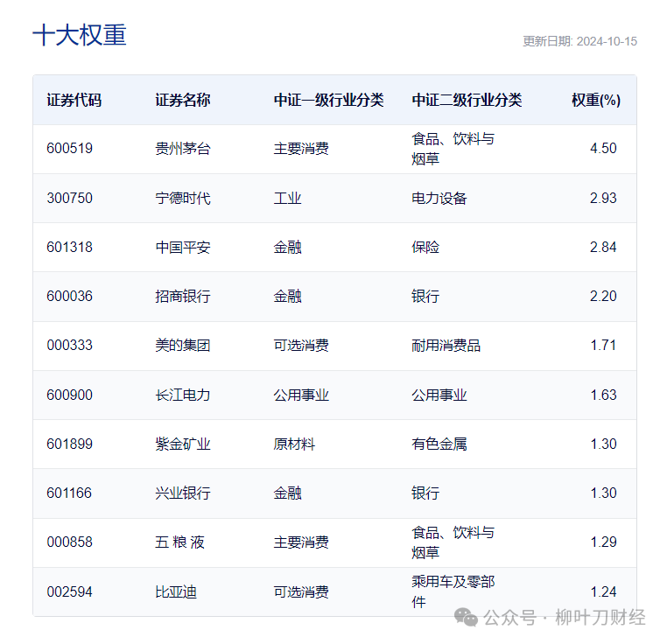The image size is (667, 644).
Task: Select stock code 600900
Action: 70,395
